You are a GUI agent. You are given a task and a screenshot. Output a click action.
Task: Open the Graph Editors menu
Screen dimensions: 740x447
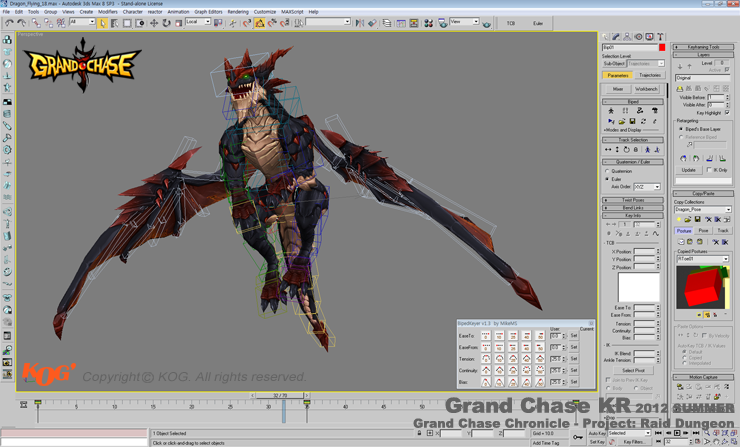tap(208, 12)
